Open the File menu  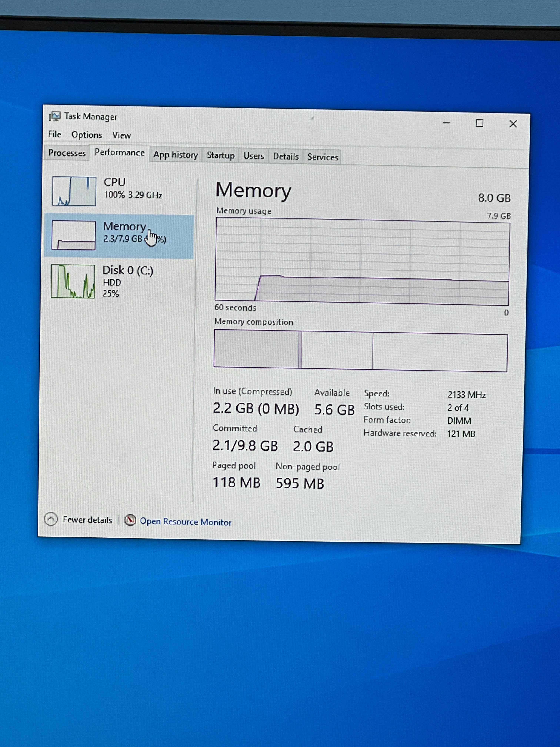(x=54, y=134)
